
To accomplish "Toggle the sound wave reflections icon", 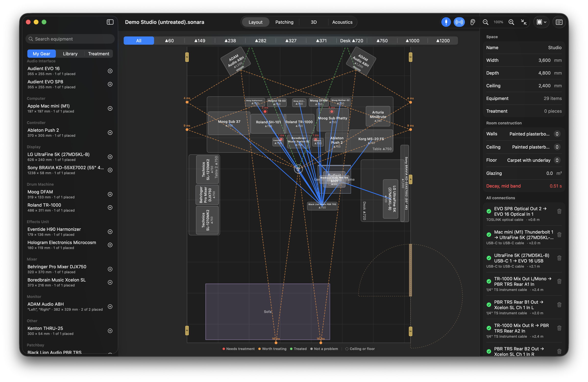I will [x=459, y=22].
